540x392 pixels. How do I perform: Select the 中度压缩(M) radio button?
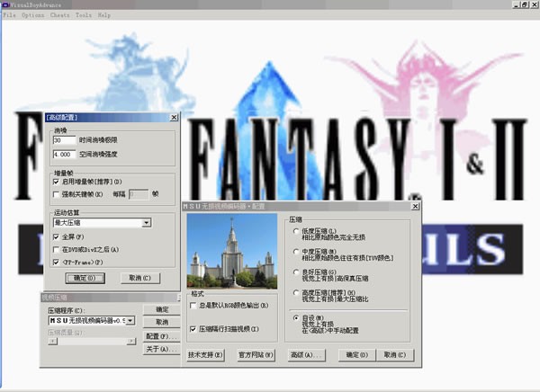[296, 252]
